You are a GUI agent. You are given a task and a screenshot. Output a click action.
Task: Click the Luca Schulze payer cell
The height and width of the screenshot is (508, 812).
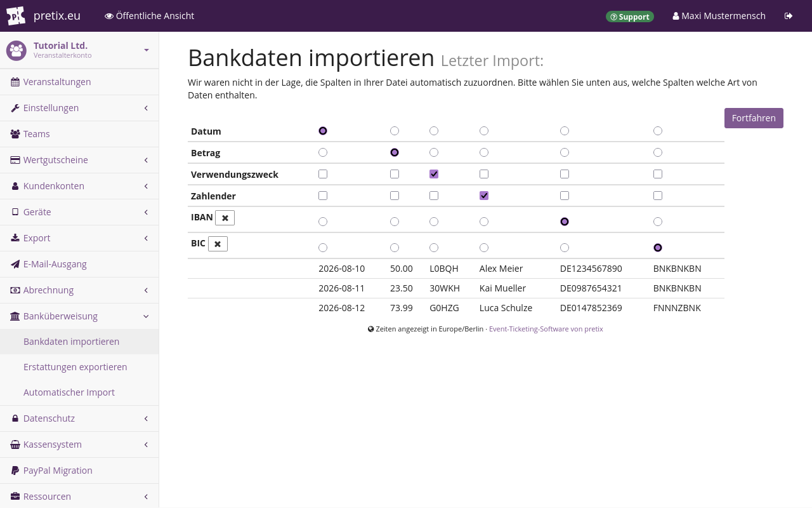coord(506,308)
